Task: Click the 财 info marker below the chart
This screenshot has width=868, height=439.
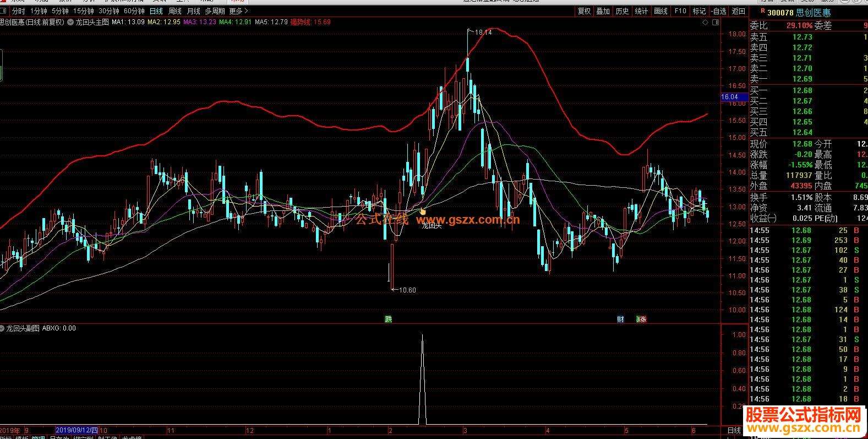Action: (621, 319)
